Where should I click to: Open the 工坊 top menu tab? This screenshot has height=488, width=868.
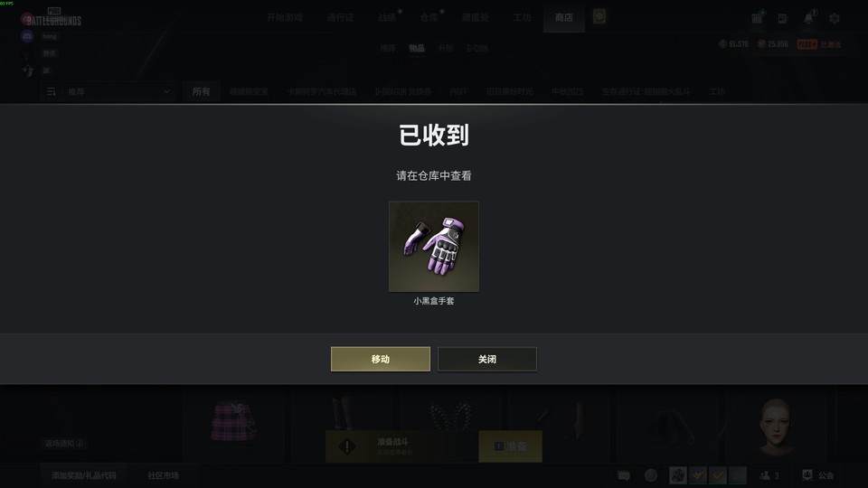click(522, 18)
